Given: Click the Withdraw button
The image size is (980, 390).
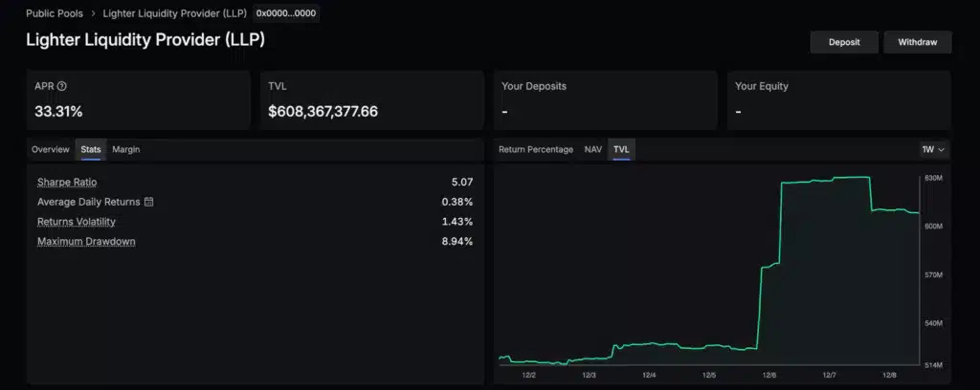Looking at the screenshot, I should click(x=917, y=42).
